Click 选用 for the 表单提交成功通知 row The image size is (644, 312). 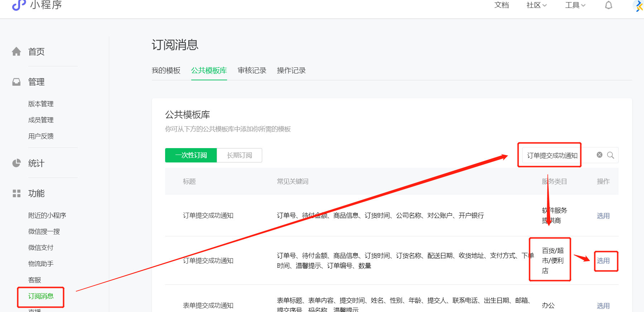[x=603, y=306]
